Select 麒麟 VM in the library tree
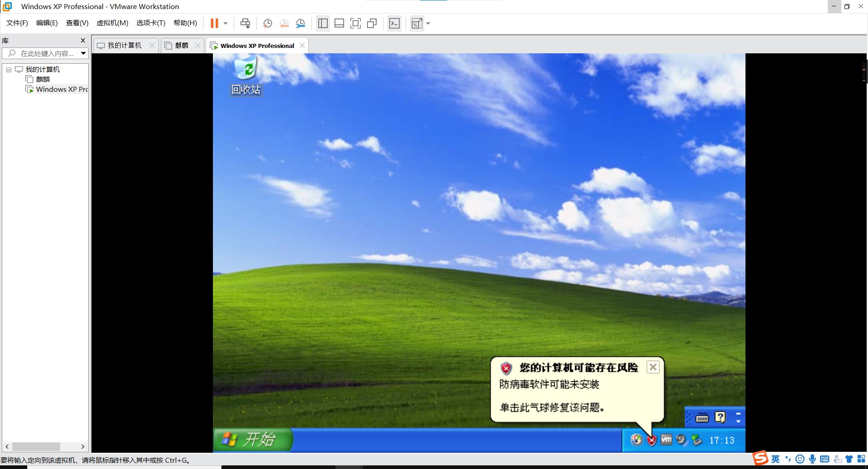The height and width of the screenshot is (469, 868). [x=43, y=80]
